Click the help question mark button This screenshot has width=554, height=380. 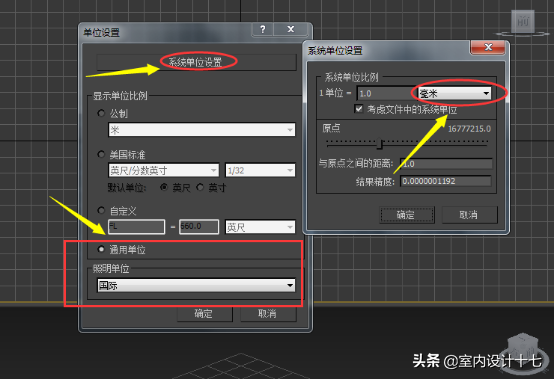coord(263,29)
